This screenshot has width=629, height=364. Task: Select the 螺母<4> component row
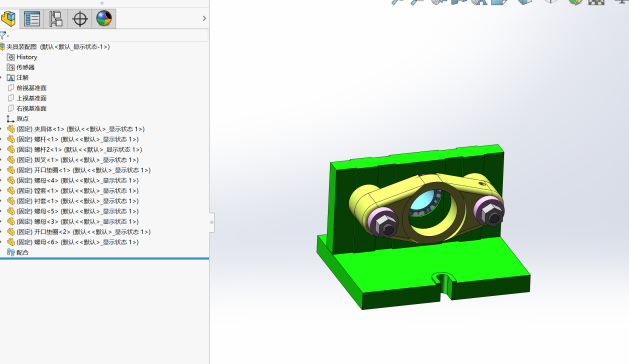(x=73, y=180)
